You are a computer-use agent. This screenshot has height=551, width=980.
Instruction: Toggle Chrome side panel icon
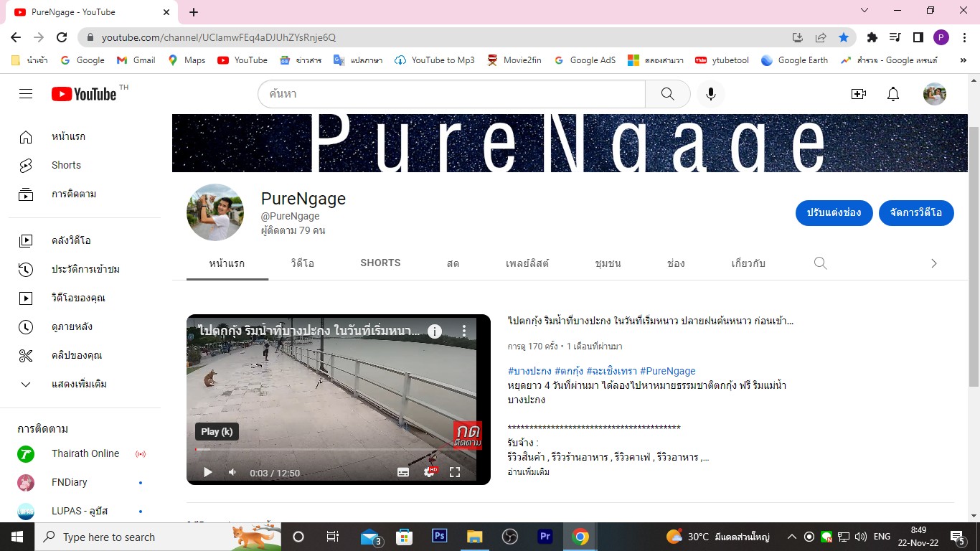pos(918,37)
